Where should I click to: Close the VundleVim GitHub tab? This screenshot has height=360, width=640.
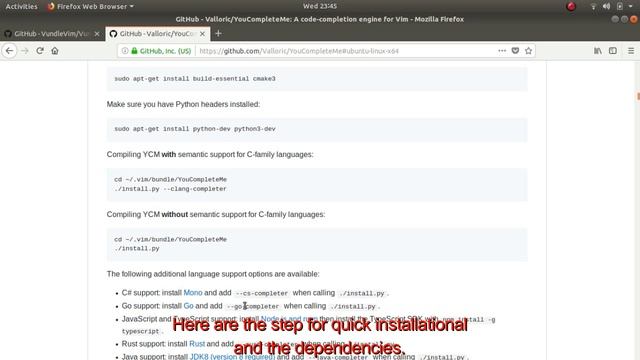(97, 34)
